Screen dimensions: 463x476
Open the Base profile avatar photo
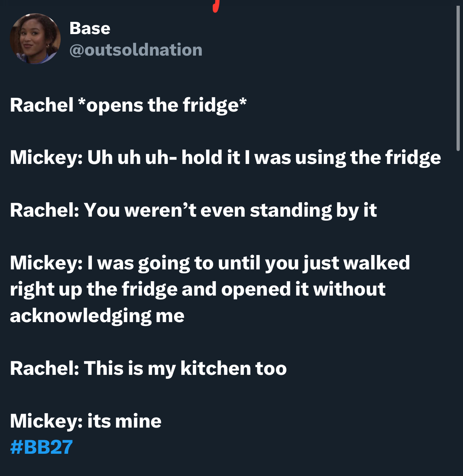(x=35, y=39)
